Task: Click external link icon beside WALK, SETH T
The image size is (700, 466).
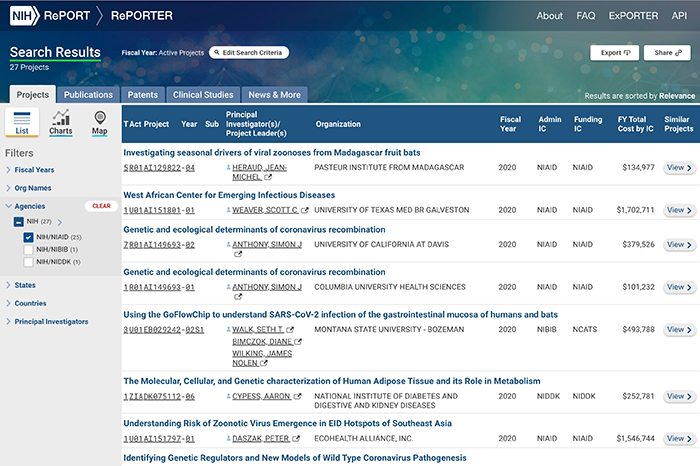Action: click(290, 329)
